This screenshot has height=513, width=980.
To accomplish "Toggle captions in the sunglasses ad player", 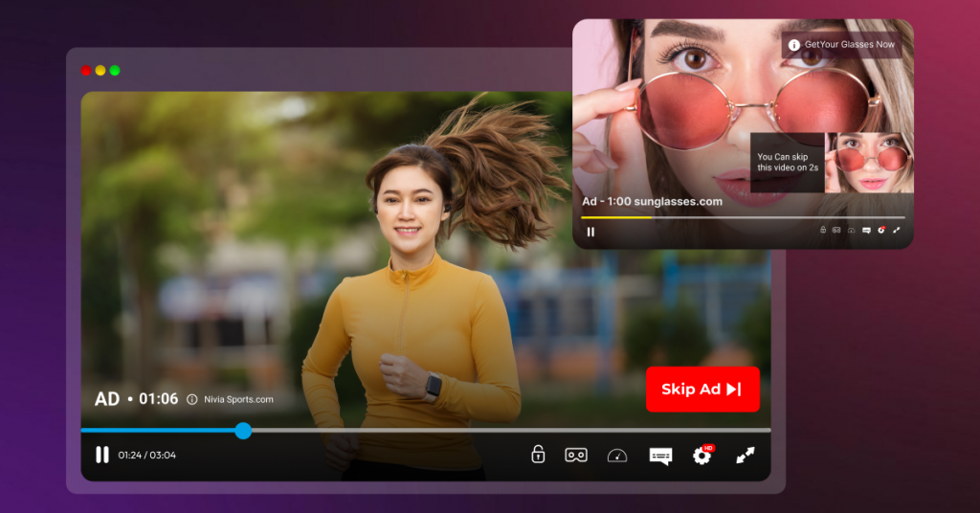I will coord(866,231).
